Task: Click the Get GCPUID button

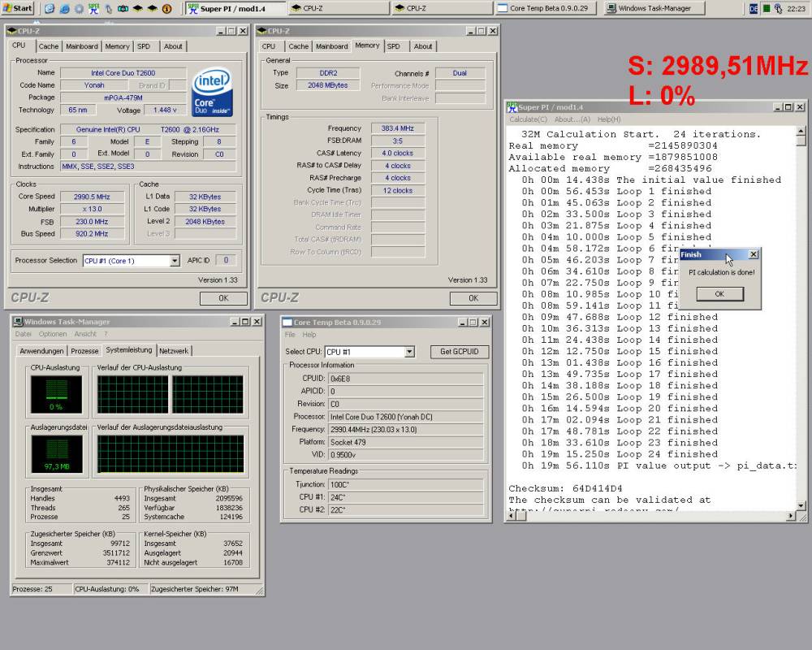Action: click(460, 352)
